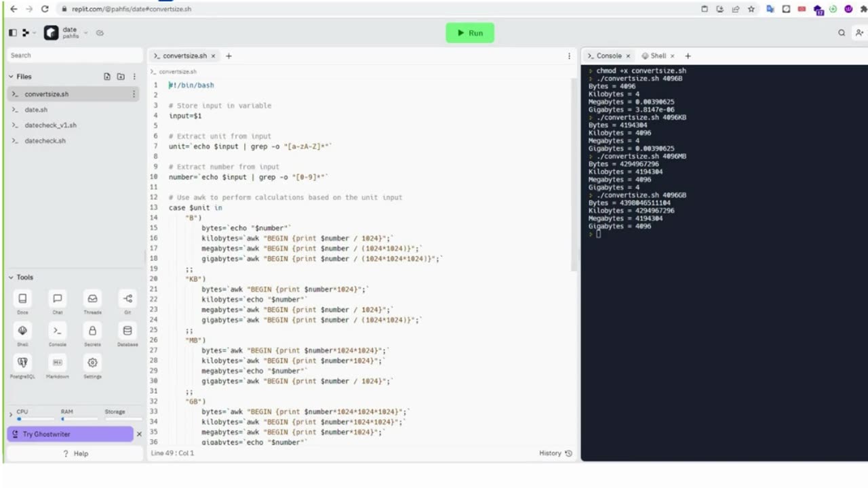Image resolution: width=868 pixels, height=488 pixels.
Task: Create a new folder in Files
Action: point(121,77)
